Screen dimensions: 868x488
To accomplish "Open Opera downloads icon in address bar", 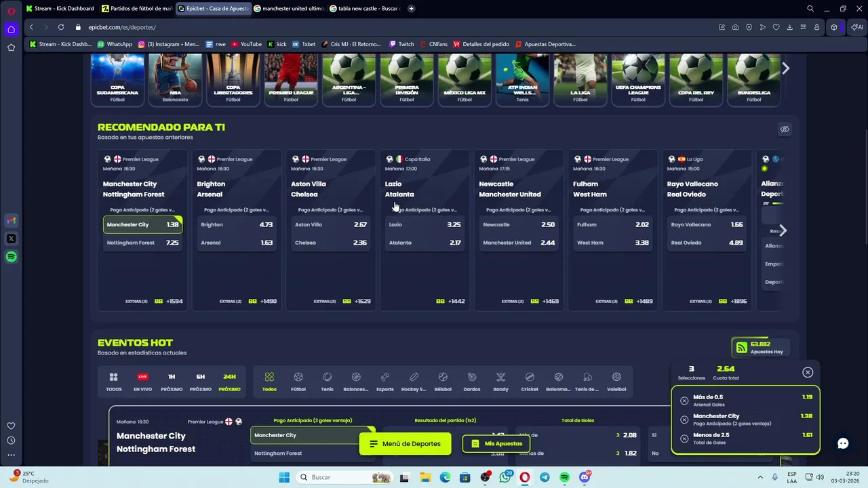I will coord(790,27).
